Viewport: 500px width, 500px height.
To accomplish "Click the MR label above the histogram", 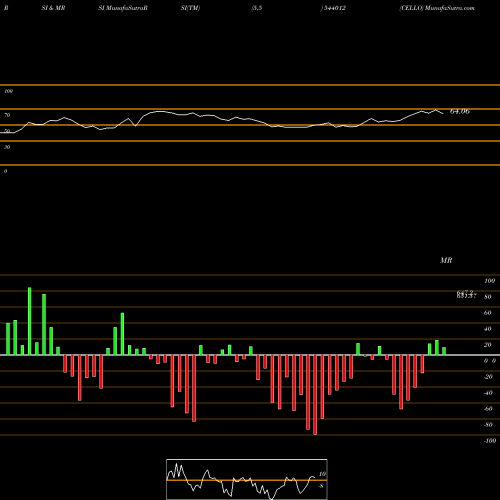I will (x=446, y=260).
